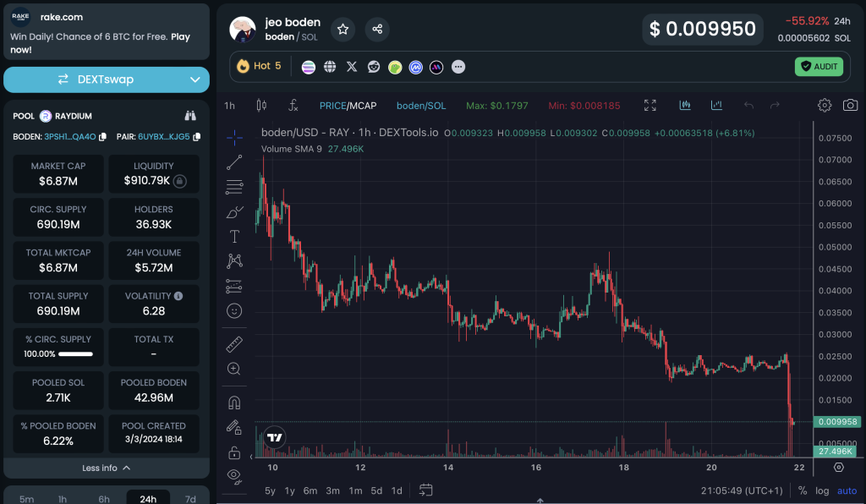Set chart range to 5y

tap(270, 490)
